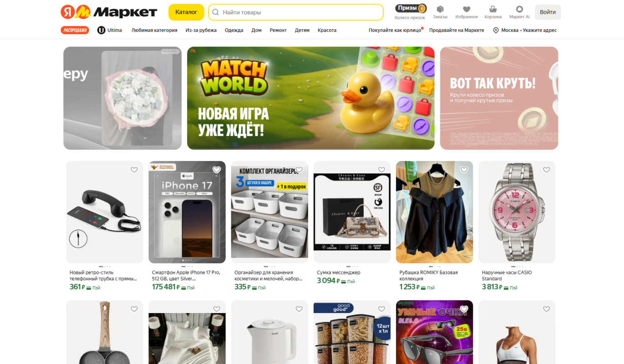Open the Продавайте на Маркете link
Viewport: 624px width, 364px height.
click(x=457, y=30)
